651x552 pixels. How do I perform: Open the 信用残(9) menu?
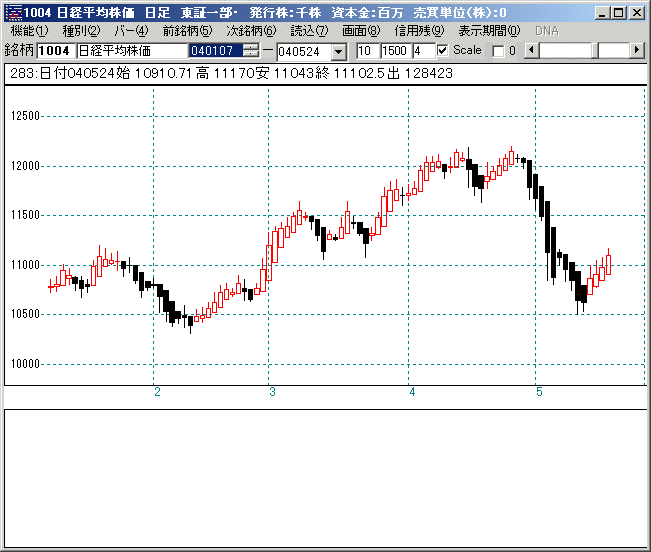point(419,31)
